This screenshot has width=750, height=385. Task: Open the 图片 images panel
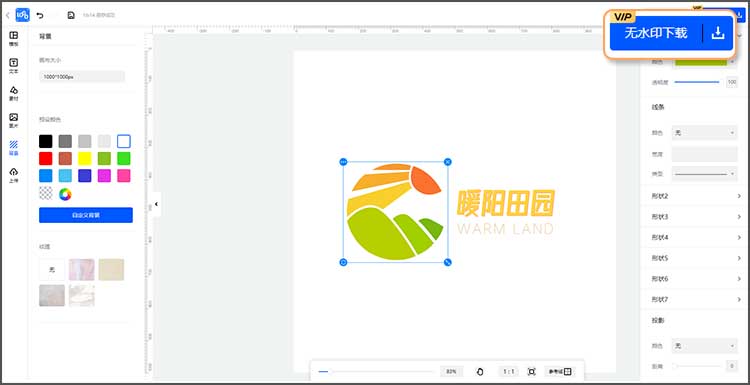tap(14, 121)
